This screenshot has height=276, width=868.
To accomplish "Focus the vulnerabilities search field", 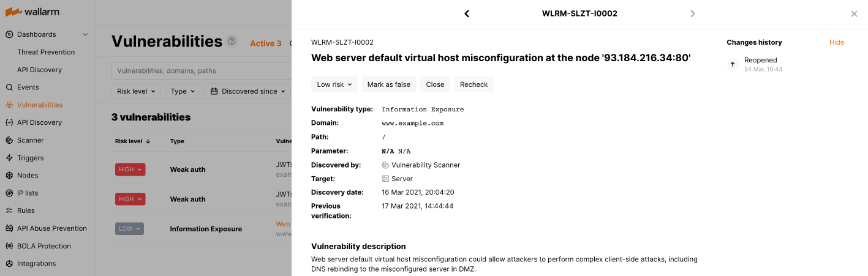I will point(200,71).
